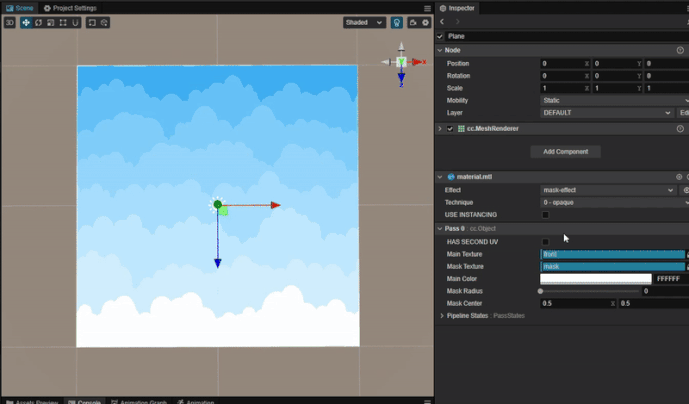
Task: Click the red X-axis cone on view gizmo
Action: (416, 62)
